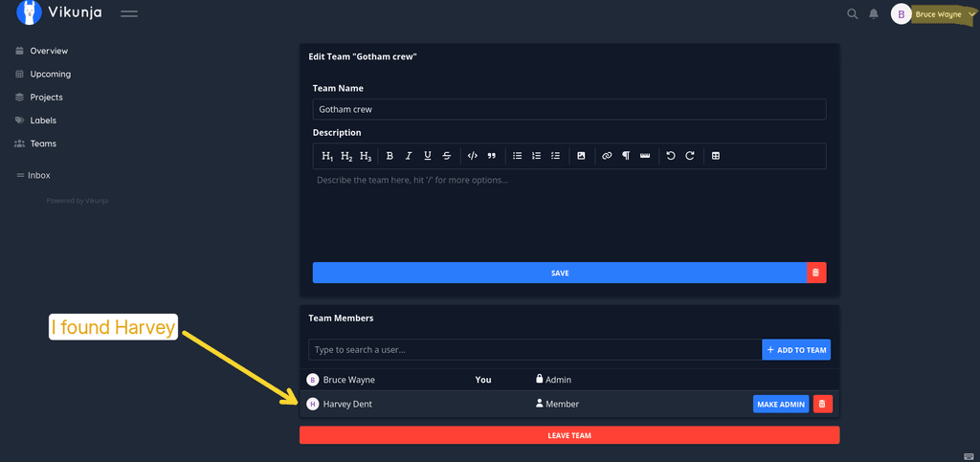This screenshot has height=462, width=980.
Task: Click Add to Team button
Action: (796, 350)
